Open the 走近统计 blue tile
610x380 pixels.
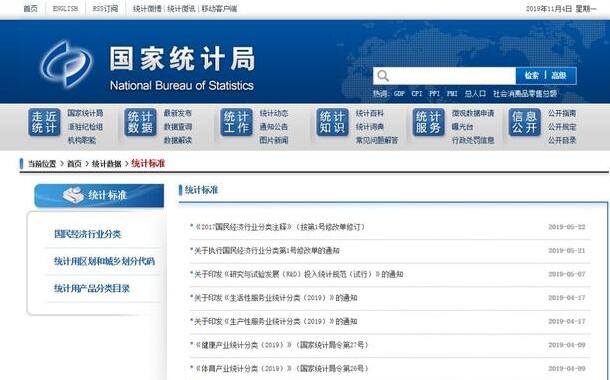[44, 122]
